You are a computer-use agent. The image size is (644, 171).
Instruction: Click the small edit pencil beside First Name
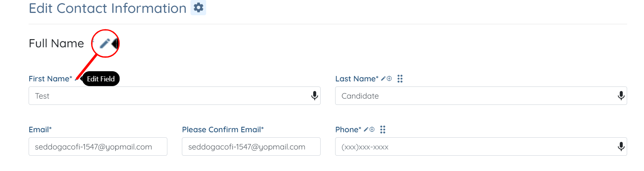76,79
